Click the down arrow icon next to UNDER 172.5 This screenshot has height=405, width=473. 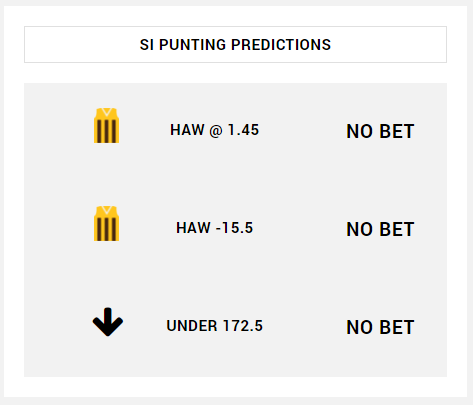point(108,322)
